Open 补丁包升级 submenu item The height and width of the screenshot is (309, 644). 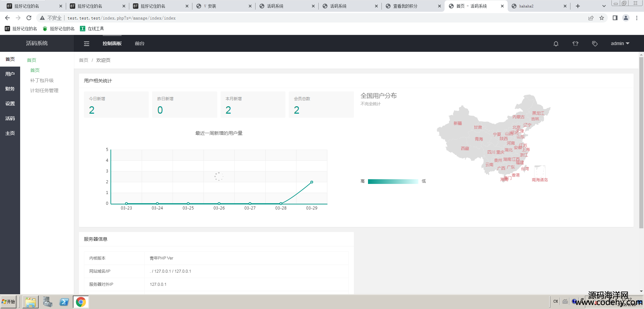click(x=42, y=80)
